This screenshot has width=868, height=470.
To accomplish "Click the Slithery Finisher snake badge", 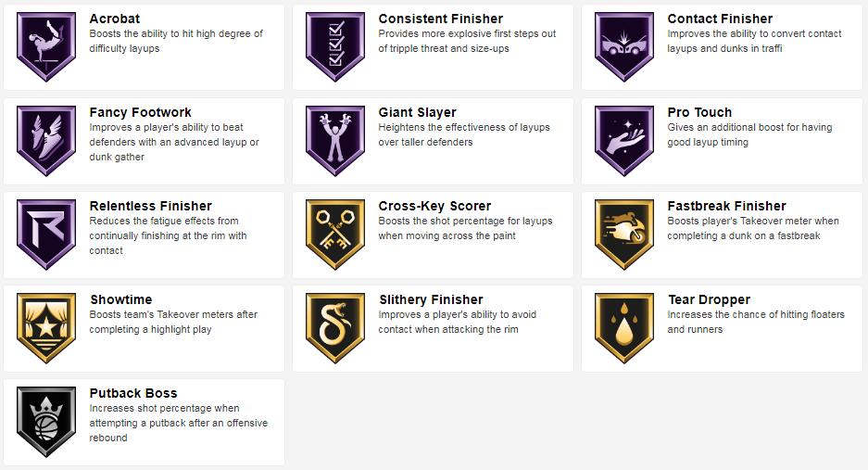I will coord(335,328).
